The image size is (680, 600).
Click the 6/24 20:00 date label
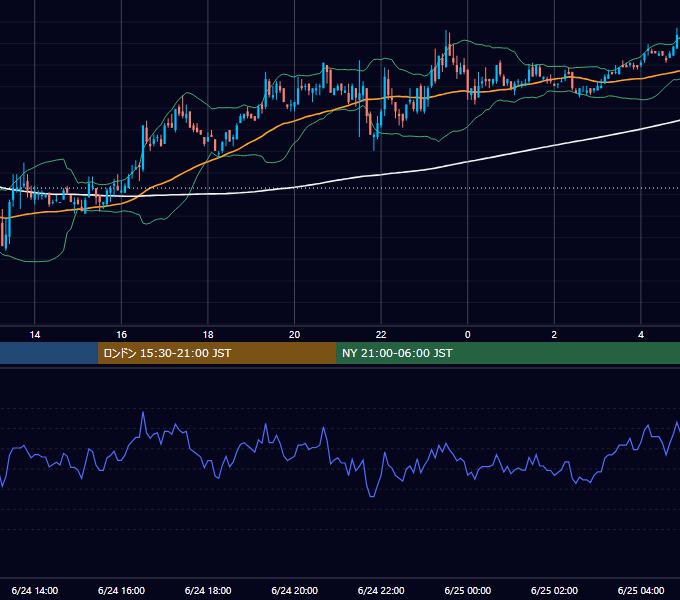point(294,590)
